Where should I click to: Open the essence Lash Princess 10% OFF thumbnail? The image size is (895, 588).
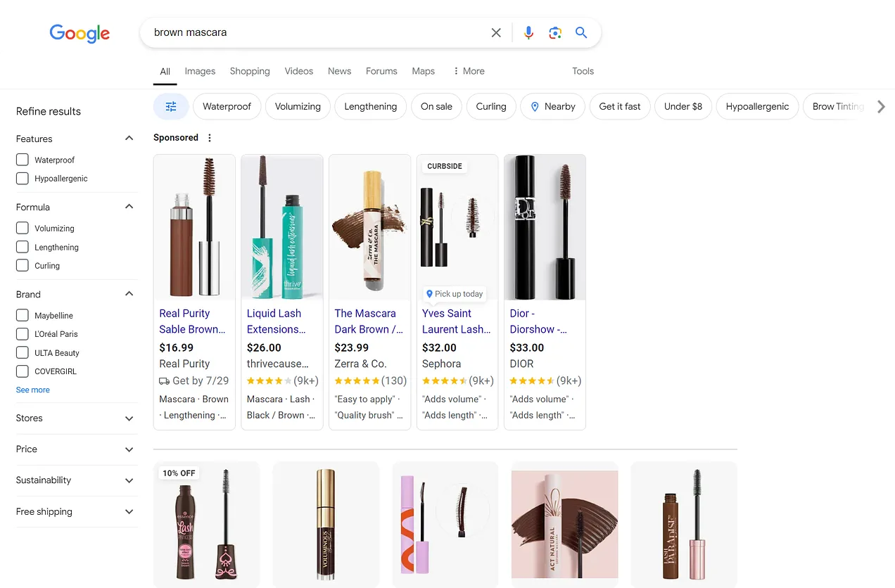(207, 524)
